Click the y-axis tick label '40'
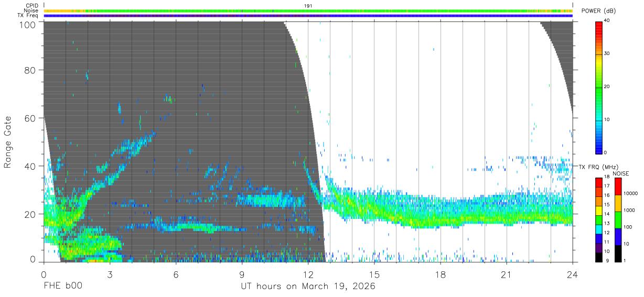Viewport: 644px width, 297px height. coord(30,166)
